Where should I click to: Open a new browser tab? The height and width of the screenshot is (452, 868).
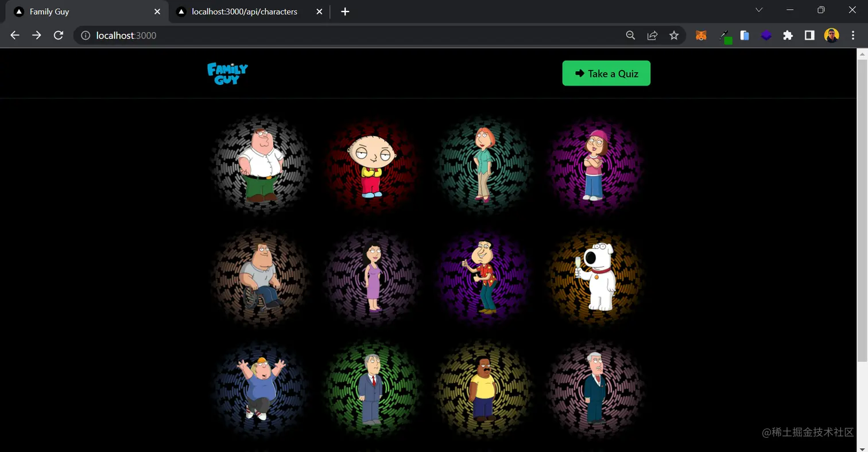345,11
